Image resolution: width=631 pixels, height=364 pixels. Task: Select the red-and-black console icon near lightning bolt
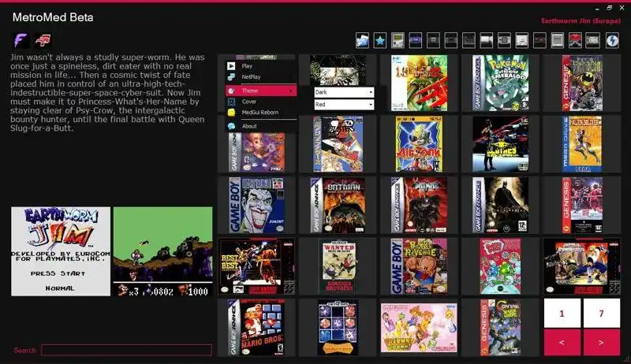[x=575, y=41]
